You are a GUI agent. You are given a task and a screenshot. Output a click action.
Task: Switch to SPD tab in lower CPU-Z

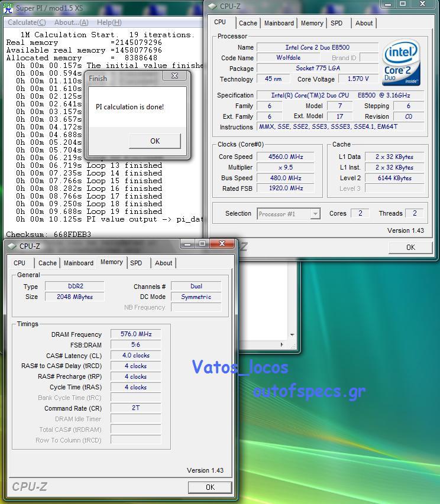(x=136, y=263)
